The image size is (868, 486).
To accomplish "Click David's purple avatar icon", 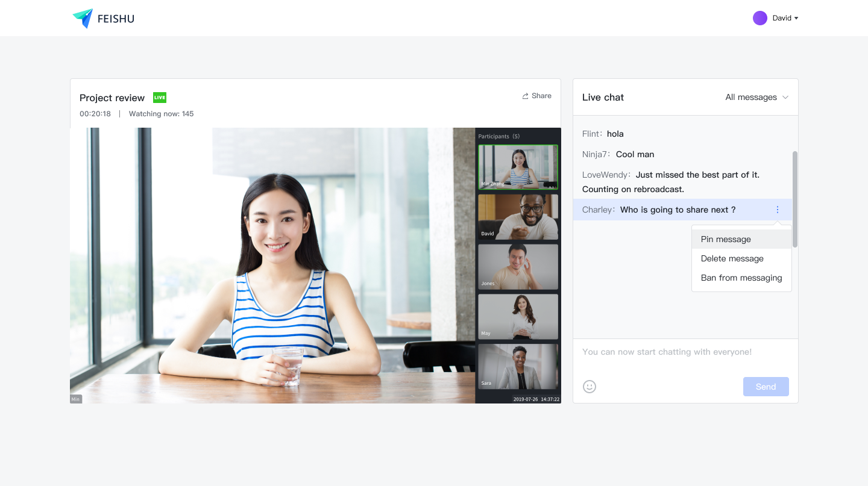I will [x=759, y=18].
